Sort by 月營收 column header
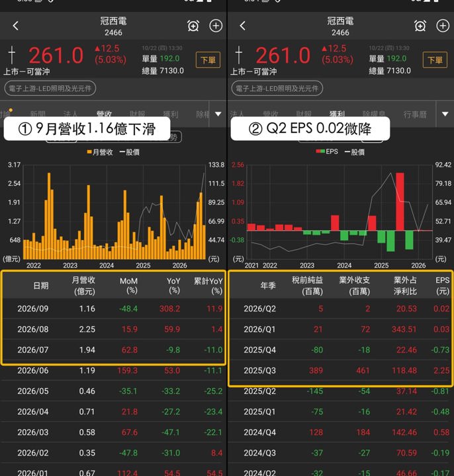454x476 pixels. tap(84, 286)
